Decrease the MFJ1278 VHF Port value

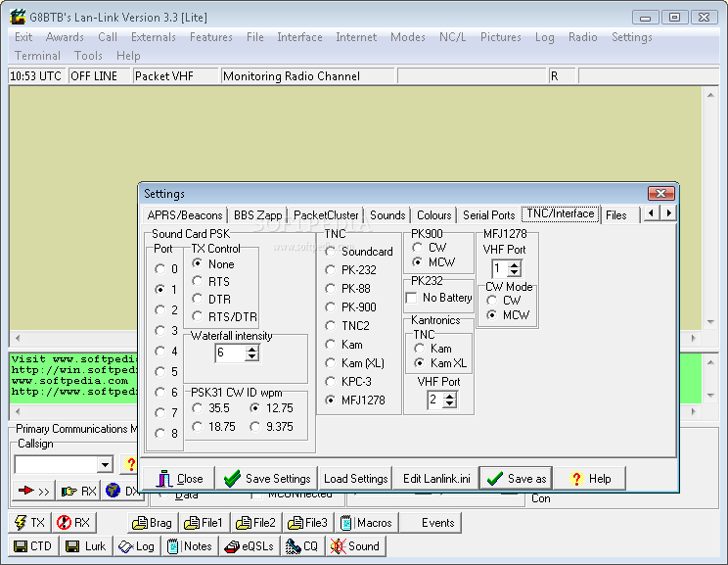(514, 273)
